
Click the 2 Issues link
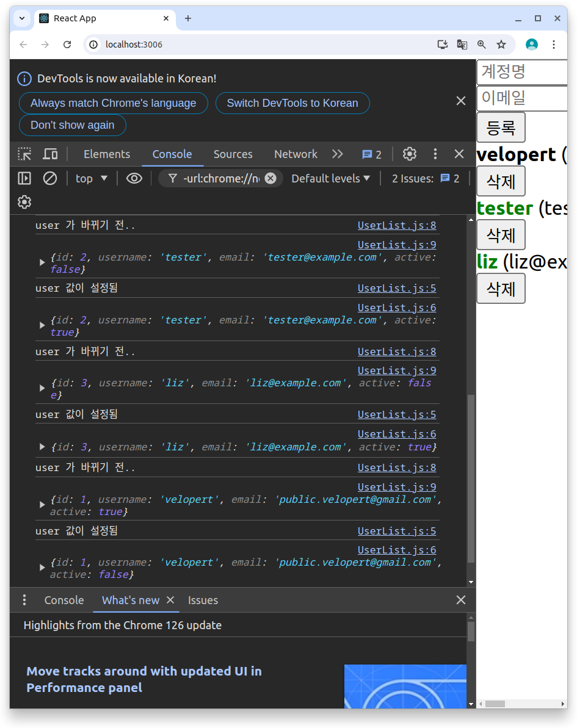426,179
